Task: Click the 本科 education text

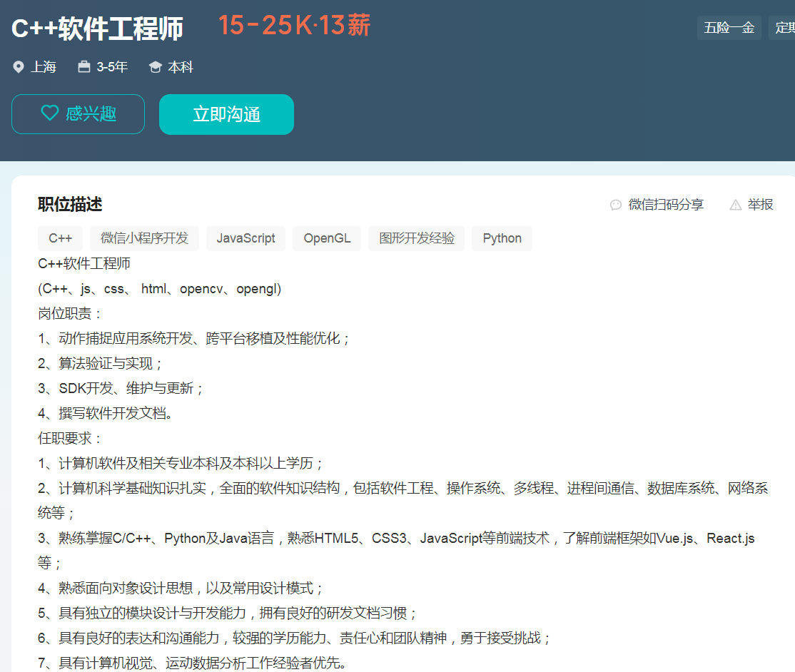Action: pyautogui.click(x=181, y=67)
